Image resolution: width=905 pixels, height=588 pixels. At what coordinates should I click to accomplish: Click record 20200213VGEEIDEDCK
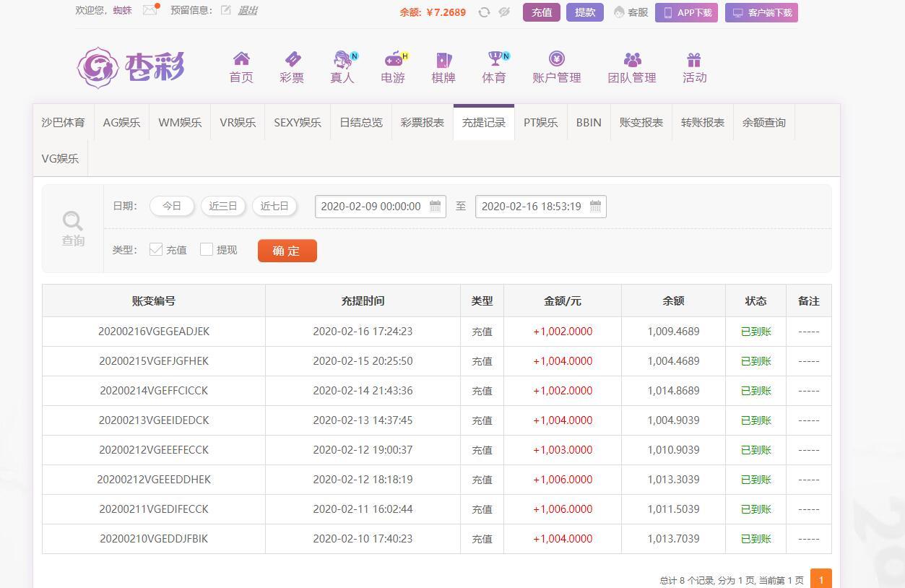154,420
